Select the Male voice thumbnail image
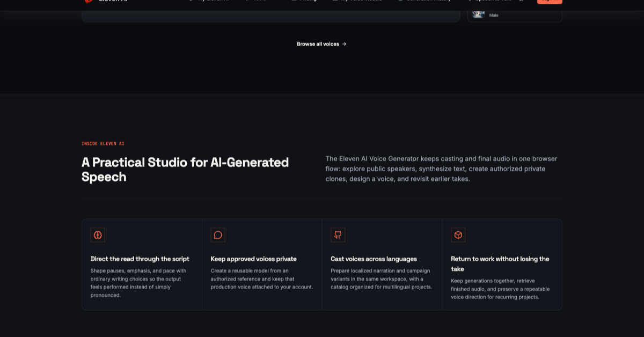The image size is (644, 337). 478,14
